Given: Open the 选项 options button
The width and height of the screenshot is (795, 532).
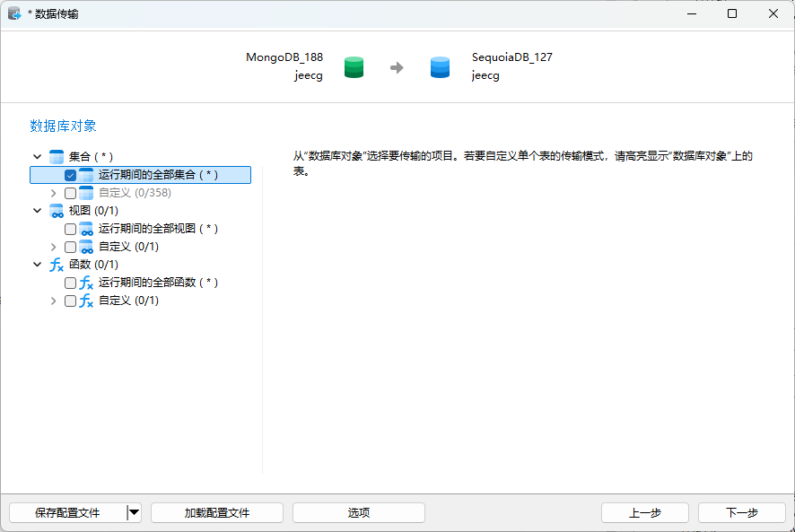Looking at the screenshot, I should tap(358, 513).
